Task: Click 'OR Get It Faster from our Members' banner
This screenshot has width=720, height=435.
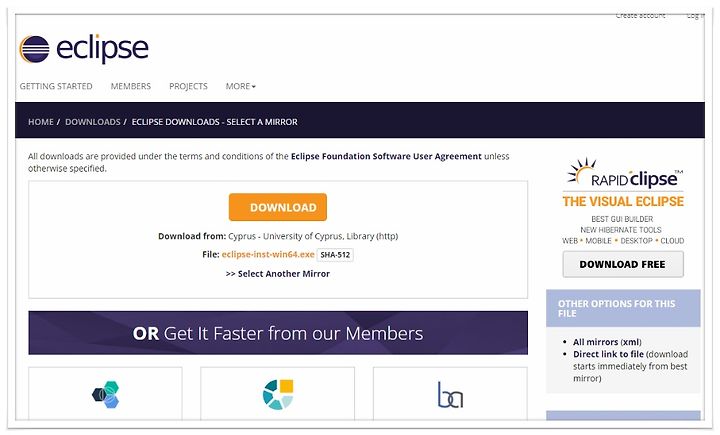Action: click(278, 333)
